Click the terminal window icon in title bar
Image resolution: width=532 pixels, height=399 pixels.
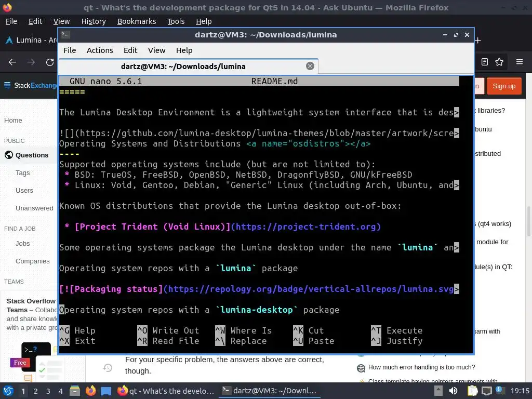point(65,35)
